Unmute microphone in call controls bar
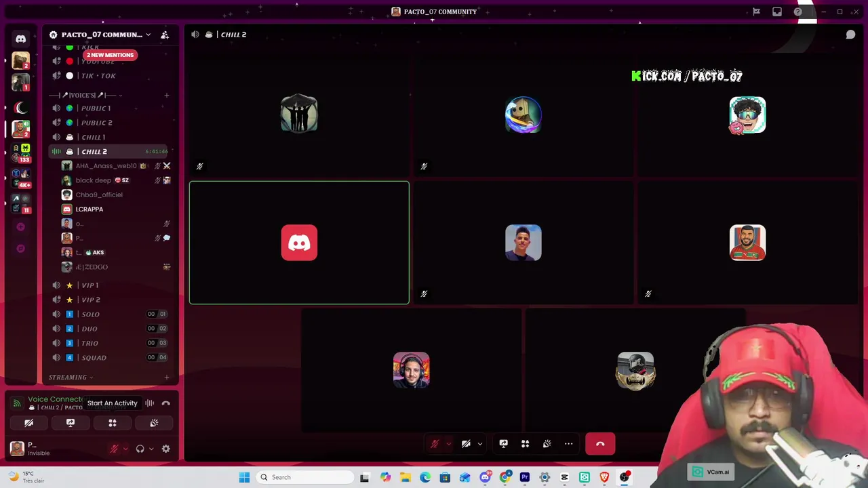Viewport: 868px width, 488px height. 435,444
